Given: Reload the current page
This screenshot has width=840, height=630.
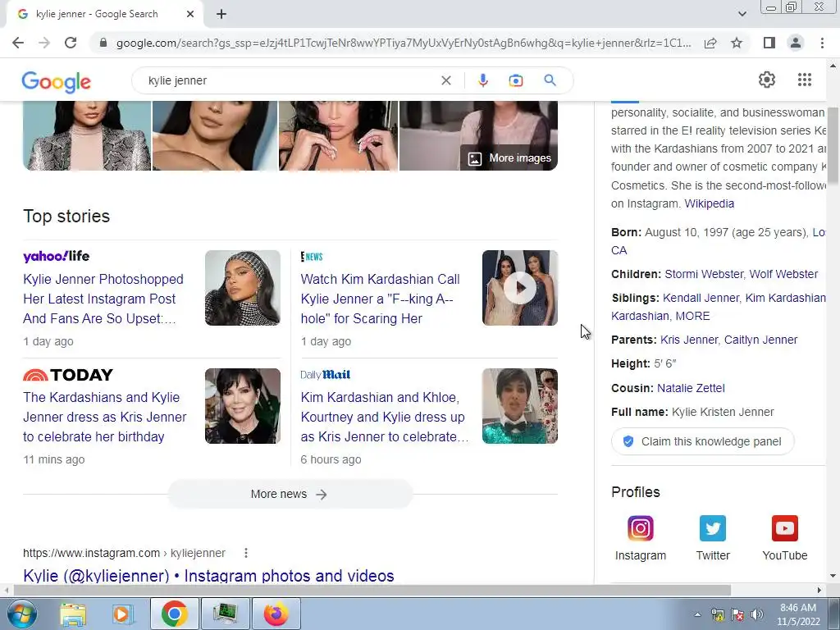Looking at the screenshot, I should pyautogui.click(x=71, y=43).
